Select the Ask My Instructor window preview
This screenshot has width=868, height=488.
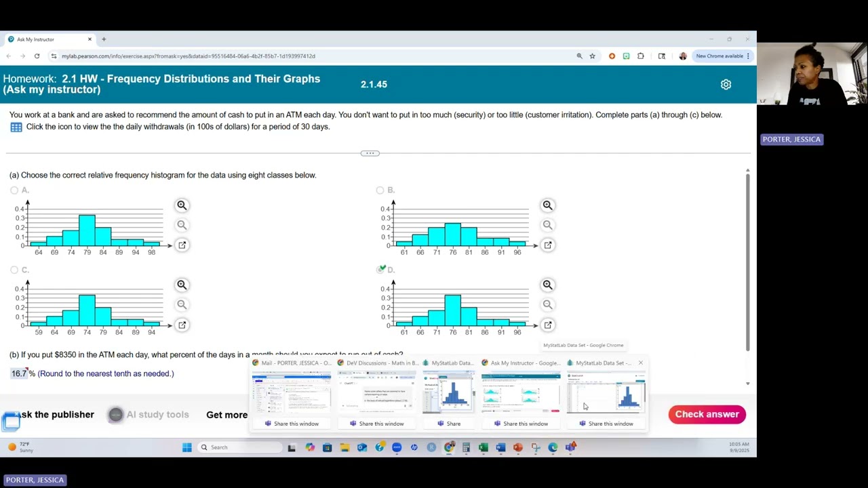(x=521, y=392)
